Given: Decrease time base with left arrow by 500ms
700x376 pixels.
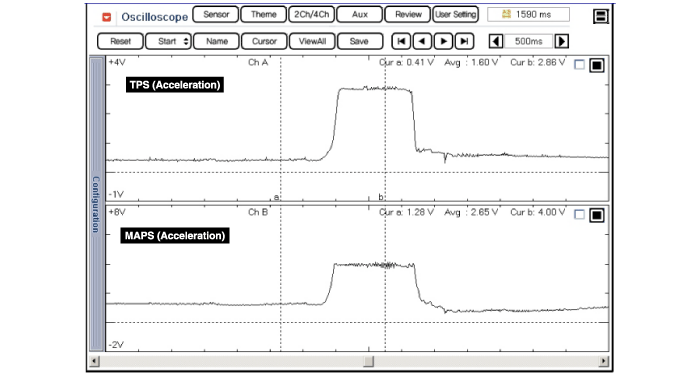Looking at the screenshot, I should (496, 41).
